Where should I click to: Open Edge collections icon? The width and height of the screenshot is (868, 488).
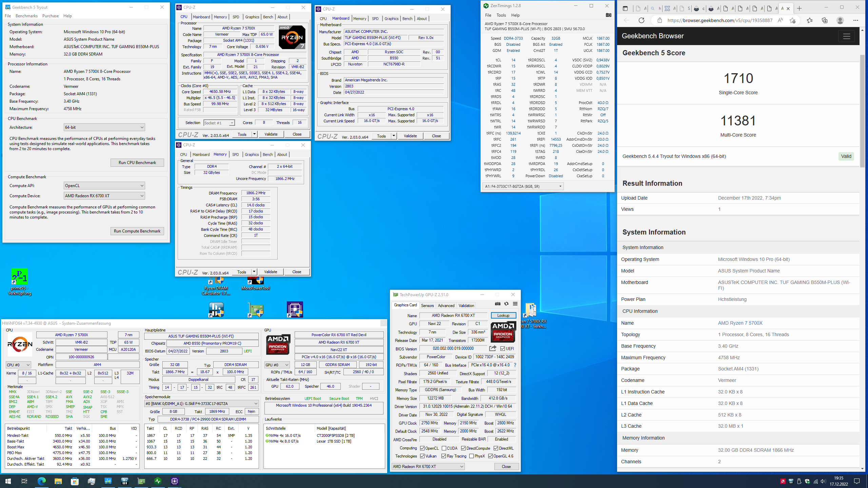point(825,20)
